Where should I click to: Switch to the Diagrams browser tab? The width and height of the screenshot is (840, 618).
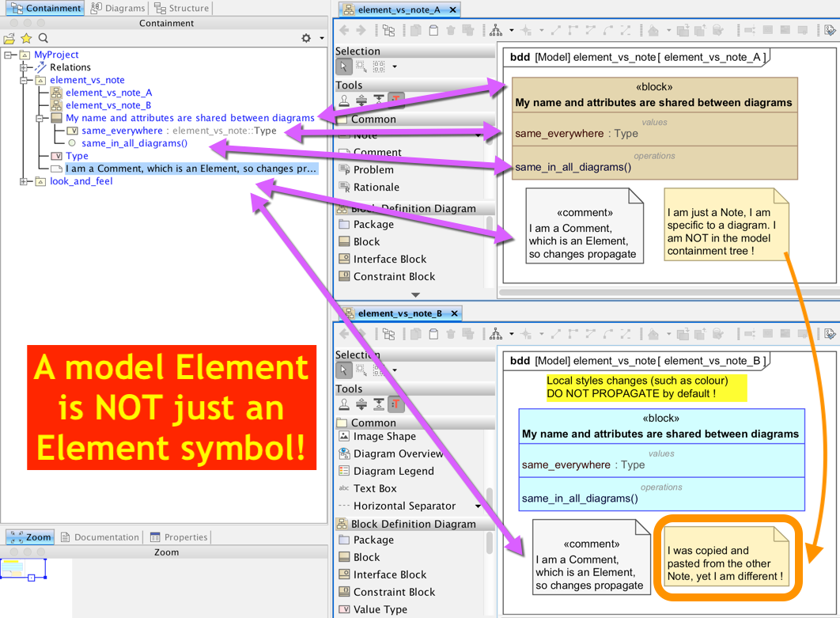(x=118, y=8)
